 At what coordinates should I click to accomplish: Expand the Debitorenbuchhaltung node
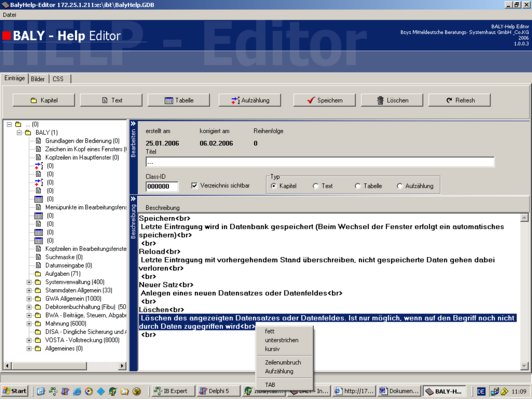29,307
